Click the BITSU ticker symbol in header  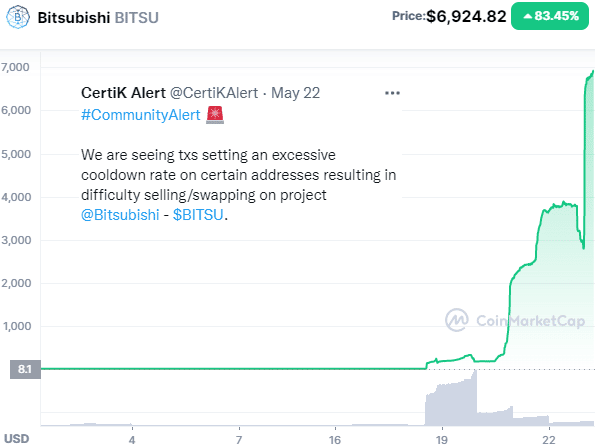tap(136, 18)
